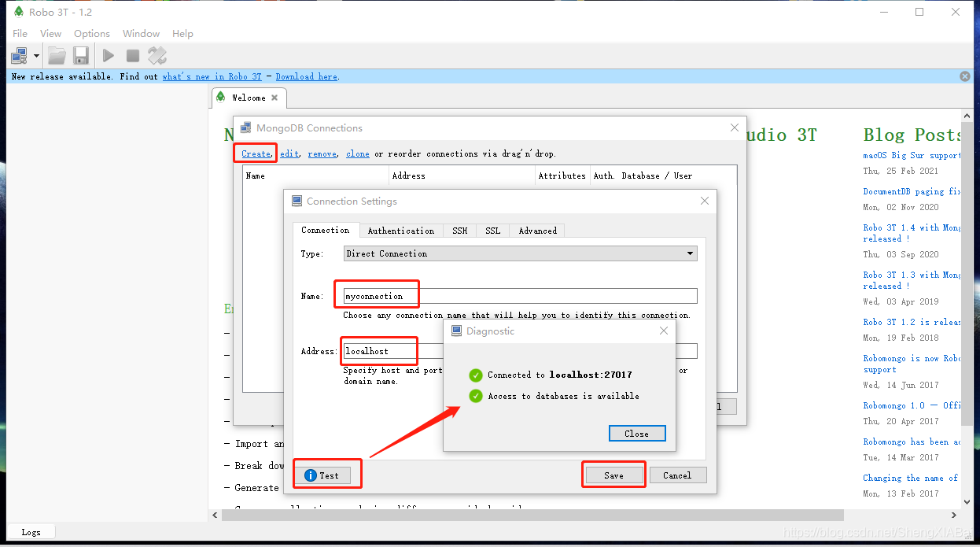Follow the "Download here" link

[x=307, y=76]
